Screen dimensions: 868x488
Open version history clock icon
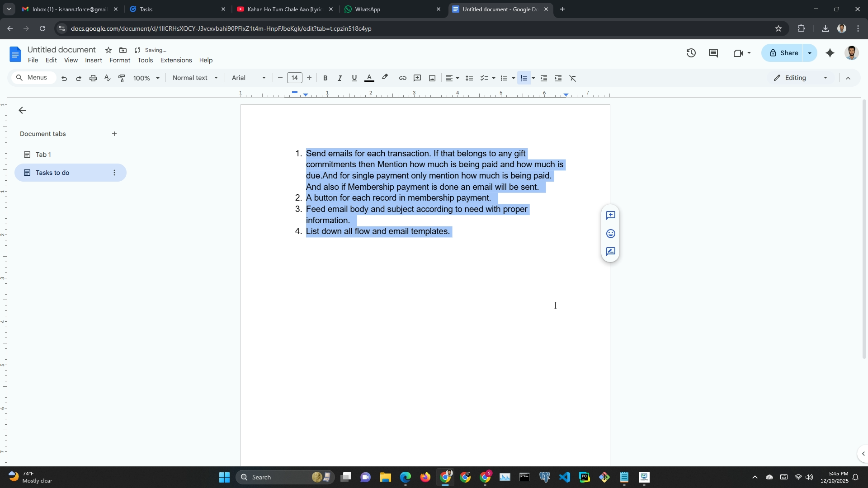pyautogui.click(x=691, y=53)
